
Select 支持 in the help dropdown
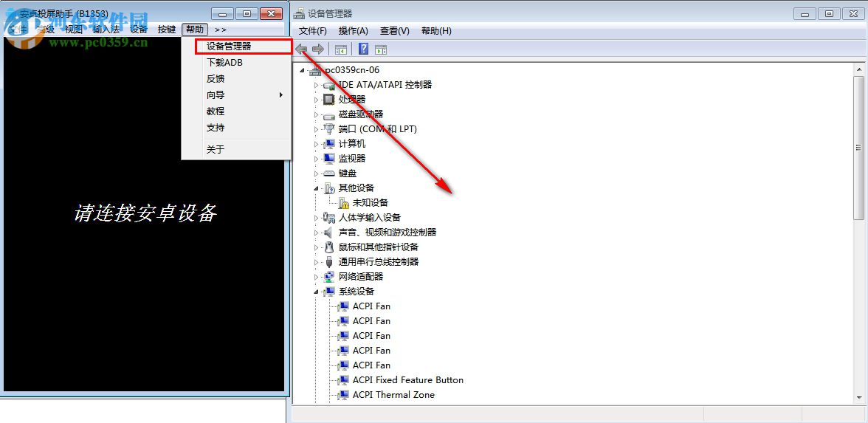[236, 127]
